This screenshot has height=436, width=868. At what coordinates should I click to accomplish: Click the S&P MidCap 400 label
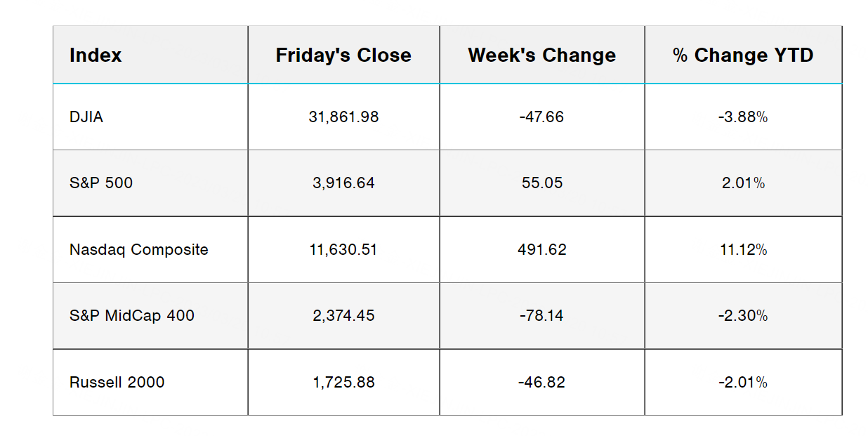click(132, 316)
